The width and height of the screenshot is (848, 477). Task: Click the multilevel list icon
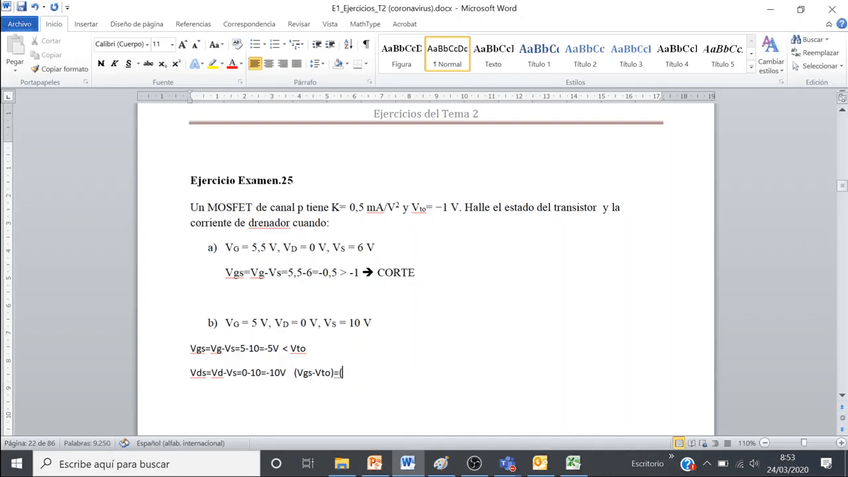[294, 44]
